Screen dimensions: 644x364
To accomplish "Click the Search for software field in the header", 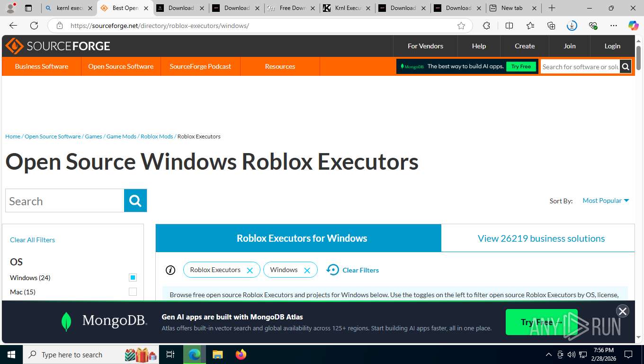I will 580,67.
